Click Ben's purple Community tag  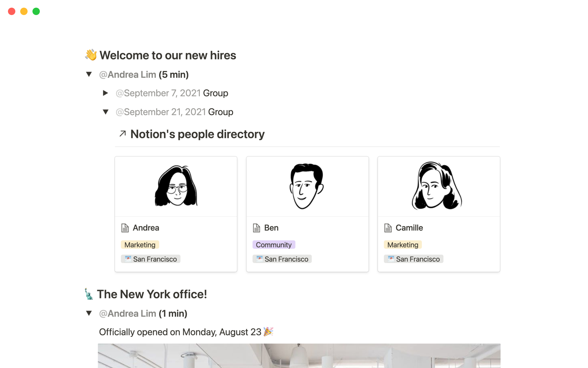[x=273, y=245]
